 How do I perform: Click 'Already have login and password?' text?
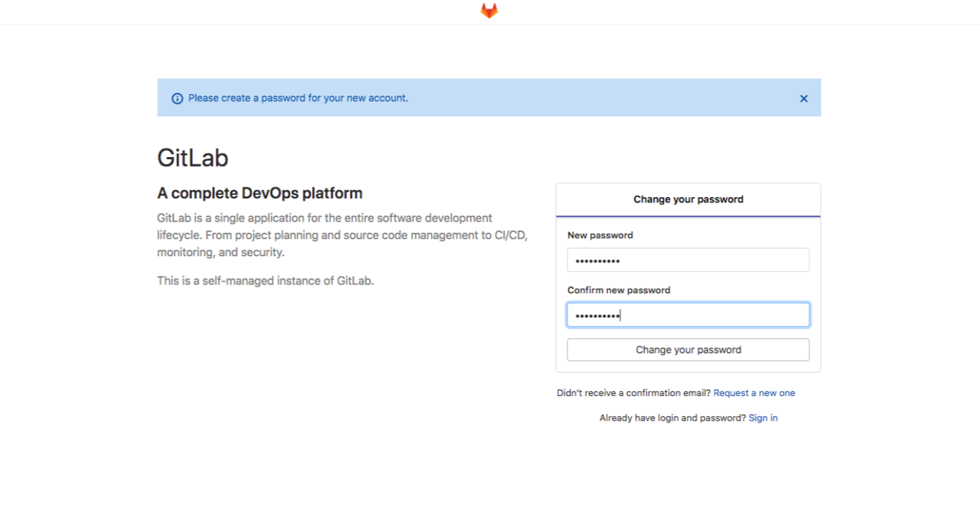pos(672,418)
